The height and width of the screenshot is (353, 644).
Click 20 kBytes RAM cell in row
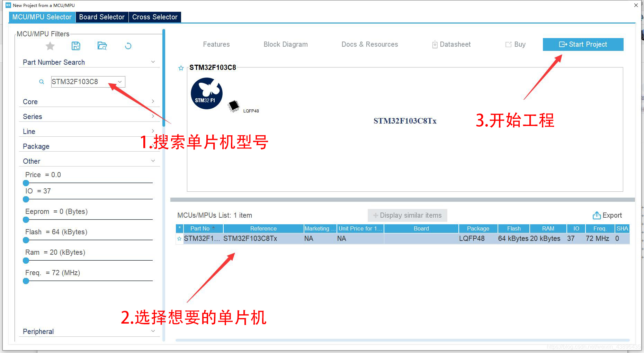point(548,238)
